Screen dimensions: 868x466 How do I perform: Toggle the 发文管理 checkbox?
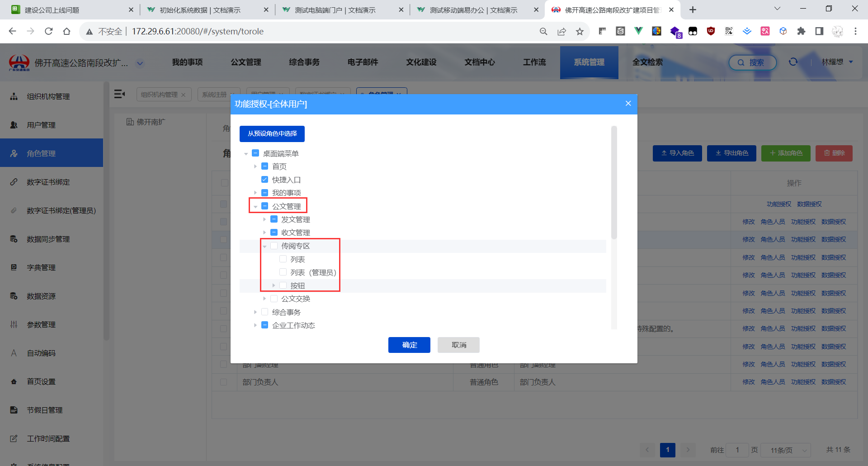click(274, 219)
